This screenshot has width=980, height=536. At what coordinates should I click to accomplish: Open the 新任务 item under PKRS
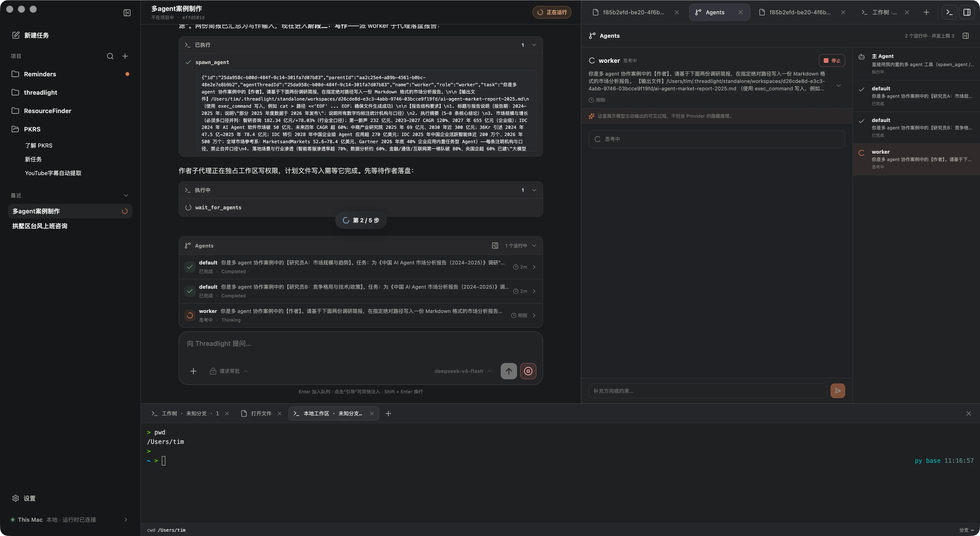(33, 159)
